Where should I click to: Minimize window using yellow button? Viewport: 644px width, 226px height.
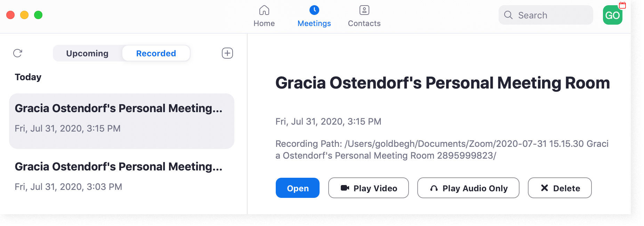click(24, 15)
